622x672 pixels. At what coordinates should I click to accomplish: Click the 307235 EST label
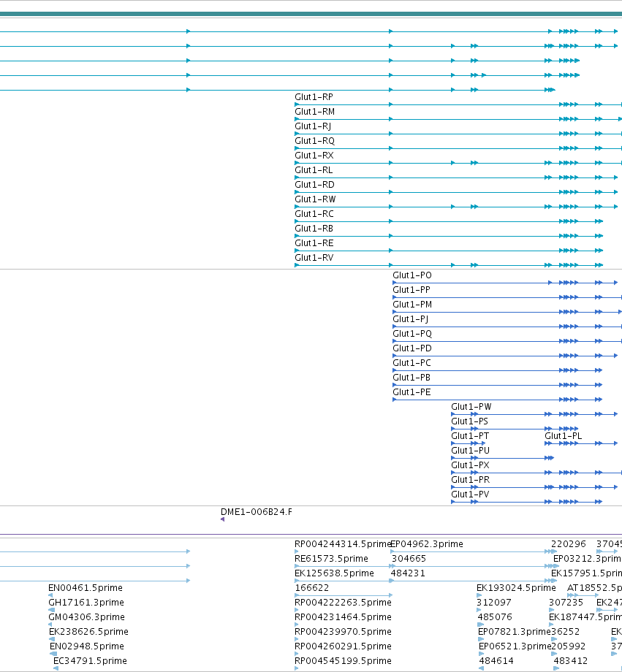(x=566, y=602)
